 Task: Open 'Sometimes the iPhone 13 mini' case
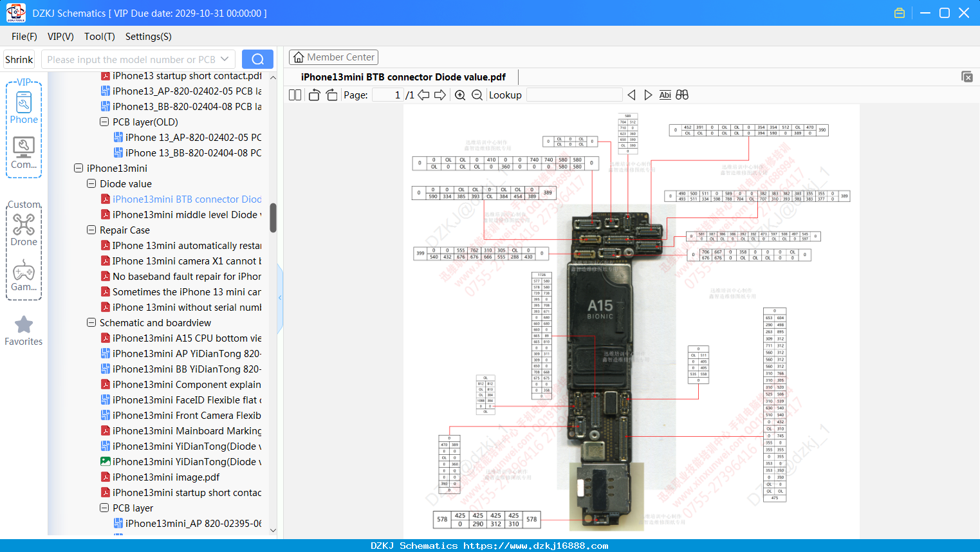(x=187, y=291)
